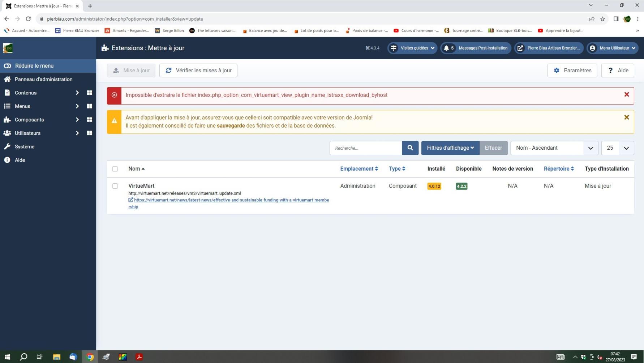The height and width of the screenshot is (363, 644).
Task: Sort table by Emplacement column
Action: [x=359, y=169]
